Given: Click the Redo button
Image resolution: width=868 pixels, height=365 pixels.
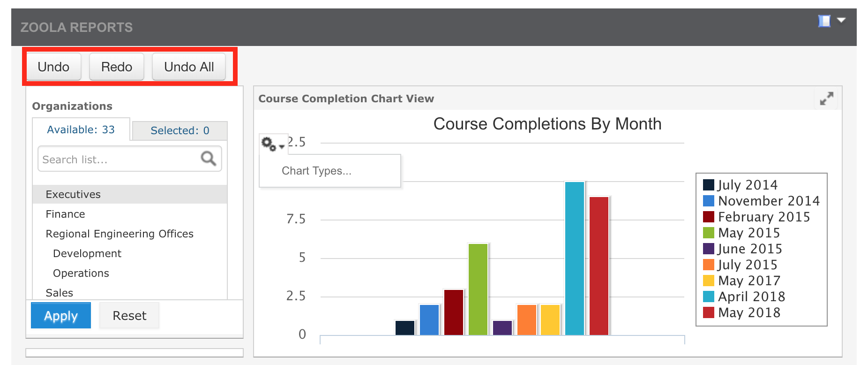Looking at the screenshot, I should tap(117, 67).
